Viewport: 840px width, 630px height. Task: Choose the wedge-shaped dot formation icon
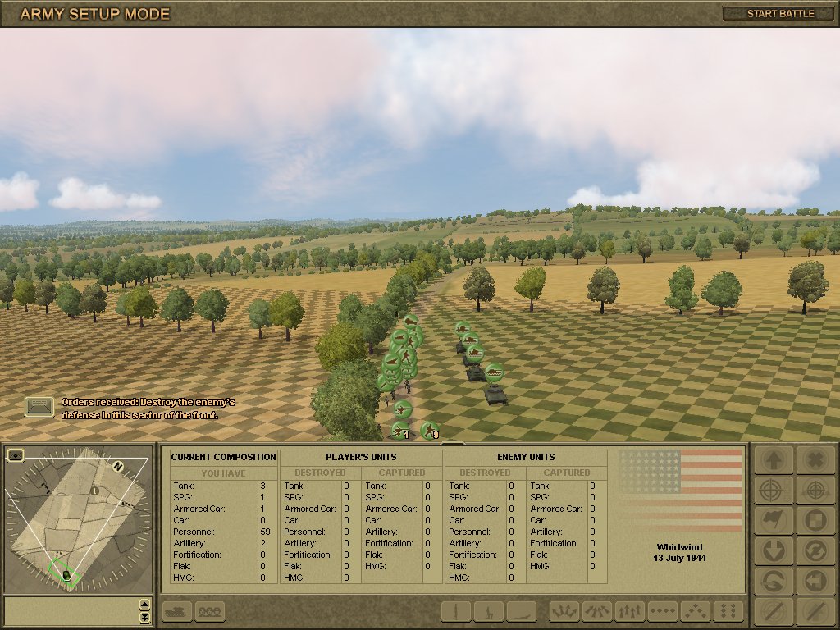click(x=695, y=611)
